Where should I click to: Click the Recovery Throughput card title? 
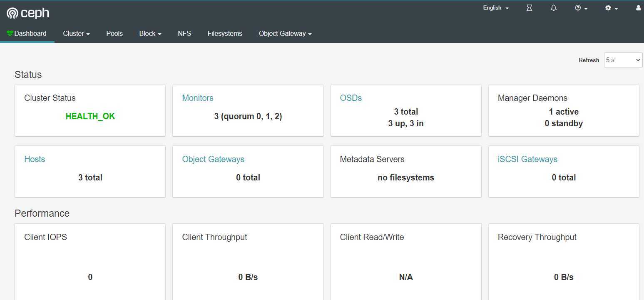coord(537,237)
